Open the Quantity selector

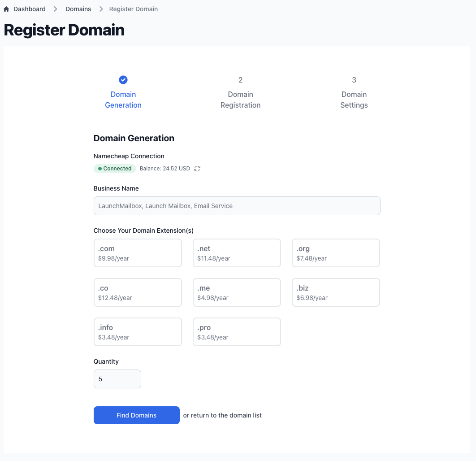117,379
